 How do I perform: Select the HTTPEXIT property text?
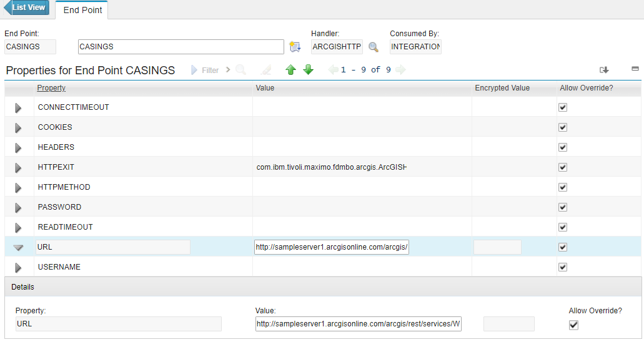pyautogui.click(x=56, y=167)
